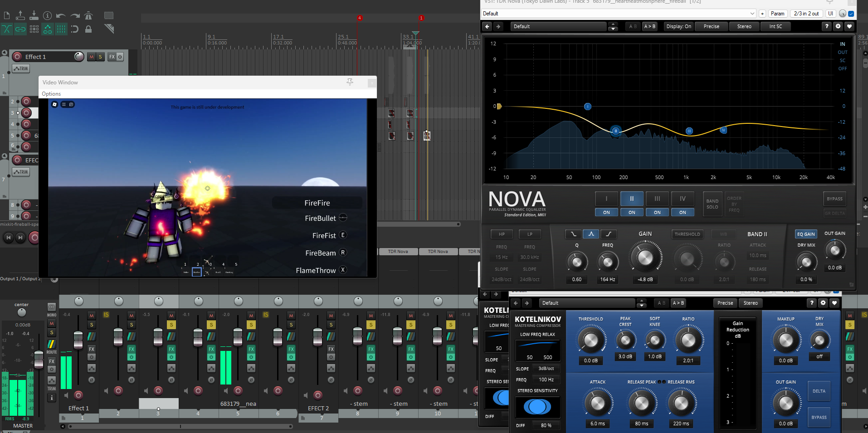Viewport: 868px width, 433px height.
Task: Open Kotelnikov's 3dB/oct slope selector
Action: tap(546, 369)
